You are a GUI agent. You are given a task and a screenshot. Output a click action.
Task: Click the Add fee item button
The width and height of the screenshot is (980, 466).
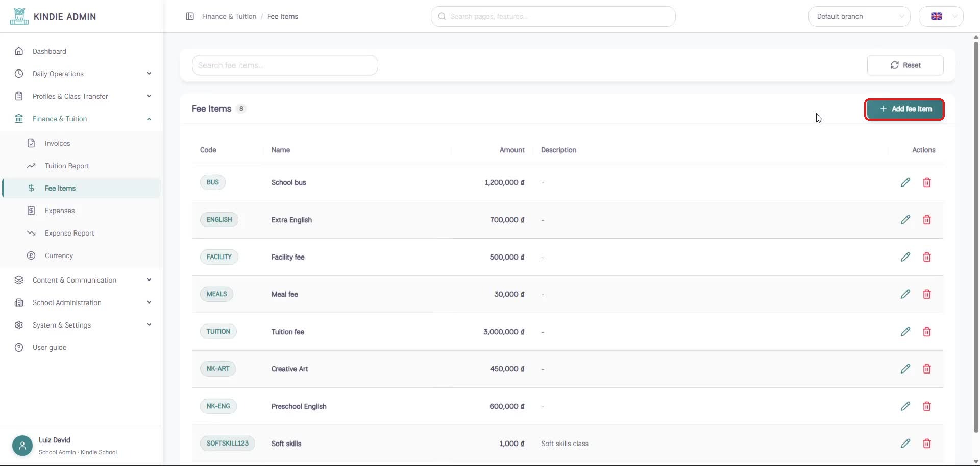click(x=905, y=109)
